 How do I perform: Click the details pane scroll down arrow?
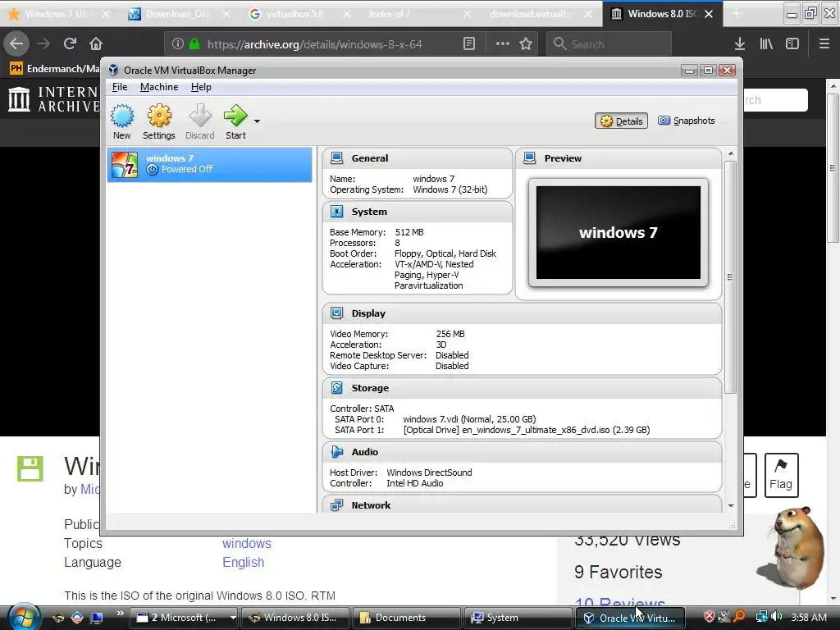point(731,505)
